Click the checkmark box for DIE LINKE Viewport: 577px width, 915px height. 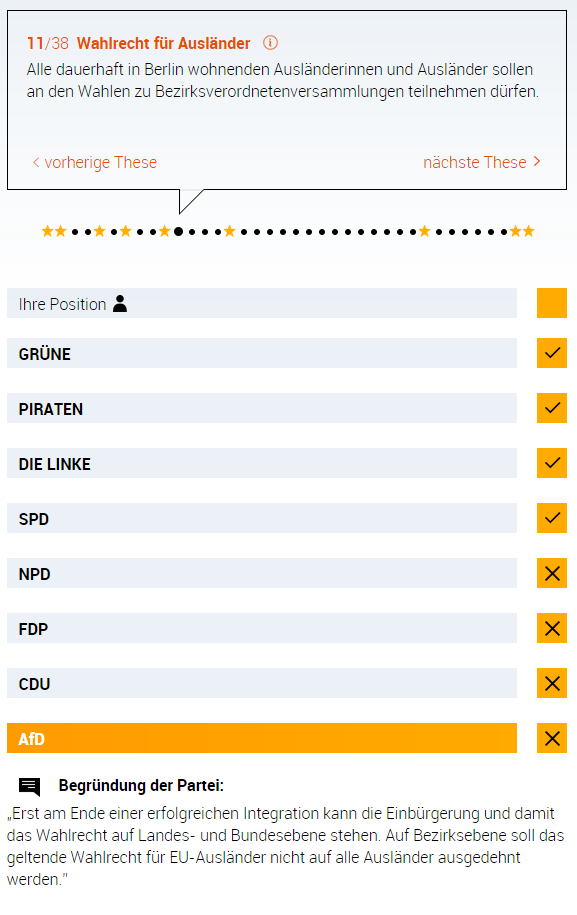[552, 463]
